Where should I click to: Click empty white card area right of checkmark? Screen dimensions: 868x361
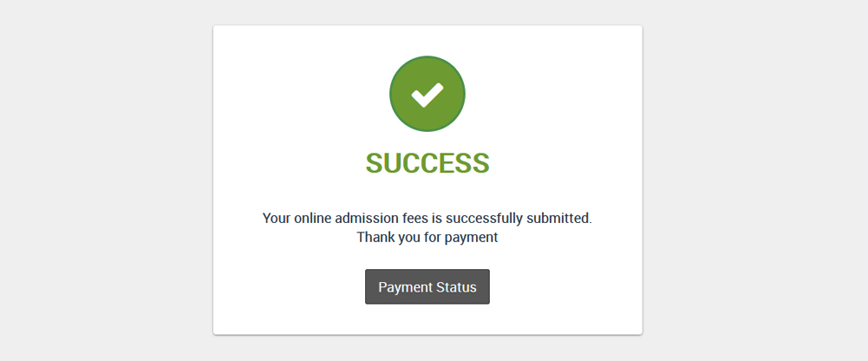coord(553,94)
